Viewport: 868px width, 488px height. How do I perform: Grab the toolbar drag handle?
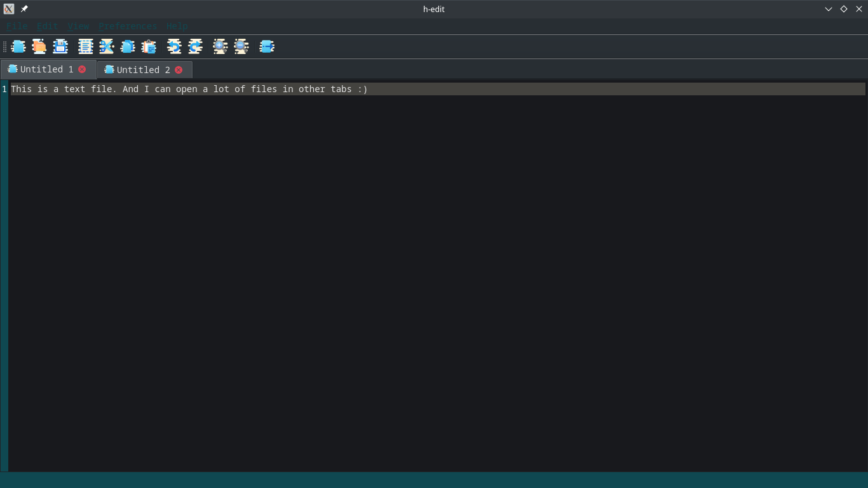5,46
